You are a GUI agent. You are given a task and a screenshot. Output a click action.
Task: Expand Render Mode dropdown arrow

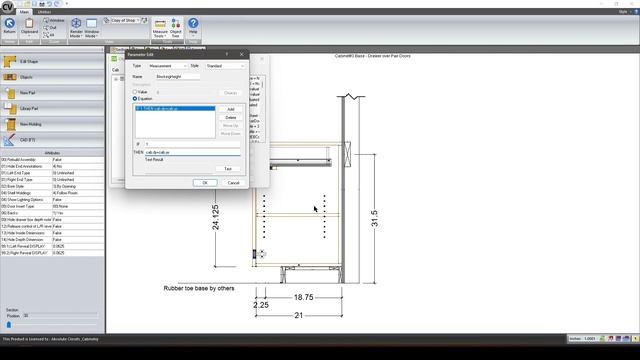click(x=81, y=36)
